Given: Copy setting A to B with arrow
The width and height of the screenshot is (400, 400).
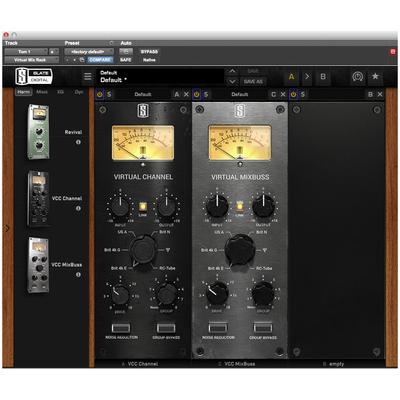Looking at the screenshot, I should pyautogui.click(x=307, y=77).
